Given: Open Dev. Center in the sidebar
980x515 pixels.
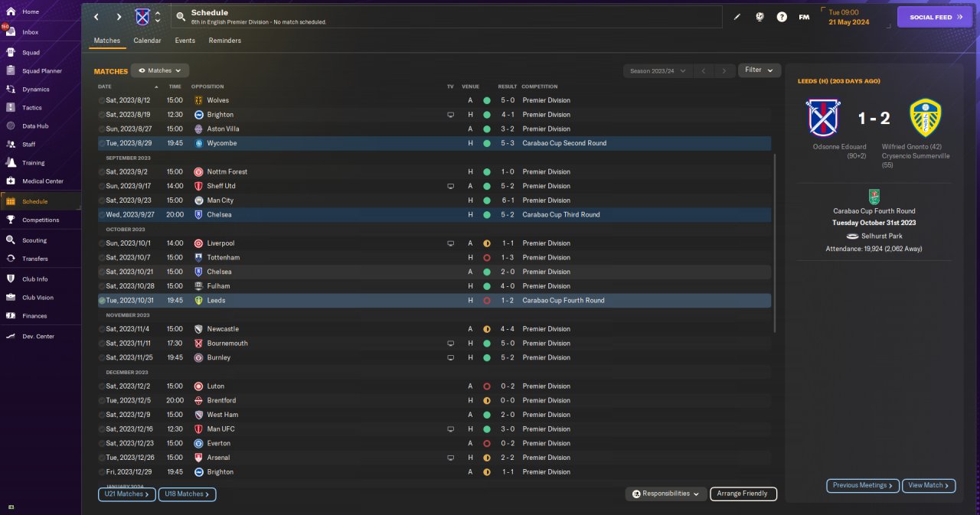Looking at the screenshot, I should (x=38, y=337).
